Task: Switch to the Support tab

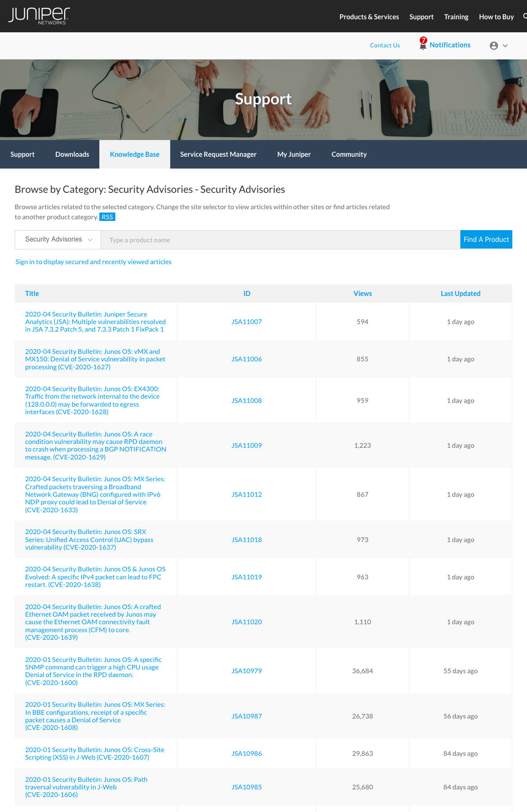Action: coord(22,154)
